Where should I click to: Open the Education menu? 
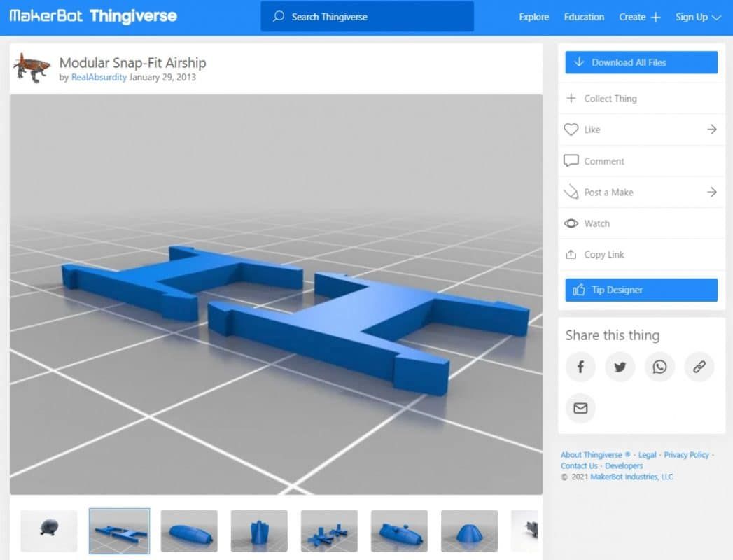click(584, 17)
